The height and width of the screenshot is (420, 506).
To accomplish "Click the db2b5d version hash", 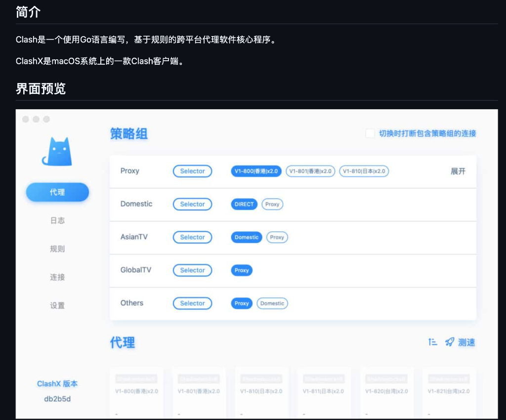I will [57, 399].
